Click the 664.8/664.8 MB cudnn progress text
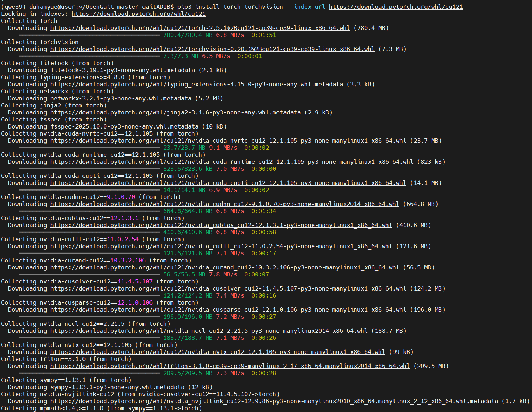Viewport: 532px width, 412px height. click(x=188, y=211)
